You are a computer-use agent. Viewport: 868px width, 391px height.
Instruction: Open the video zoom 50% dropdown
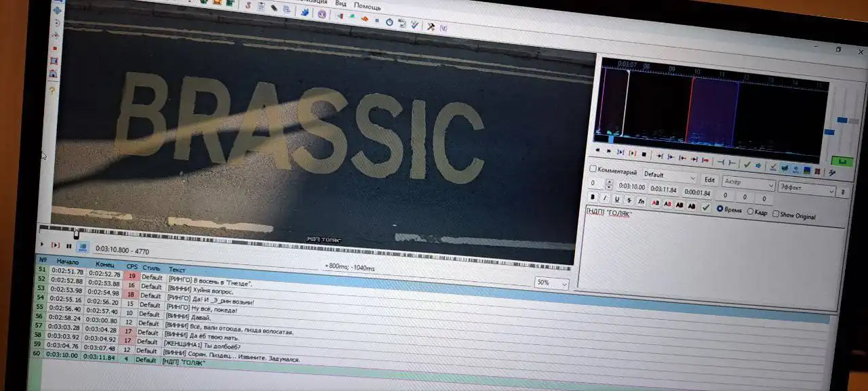click(x=551, y=283)
